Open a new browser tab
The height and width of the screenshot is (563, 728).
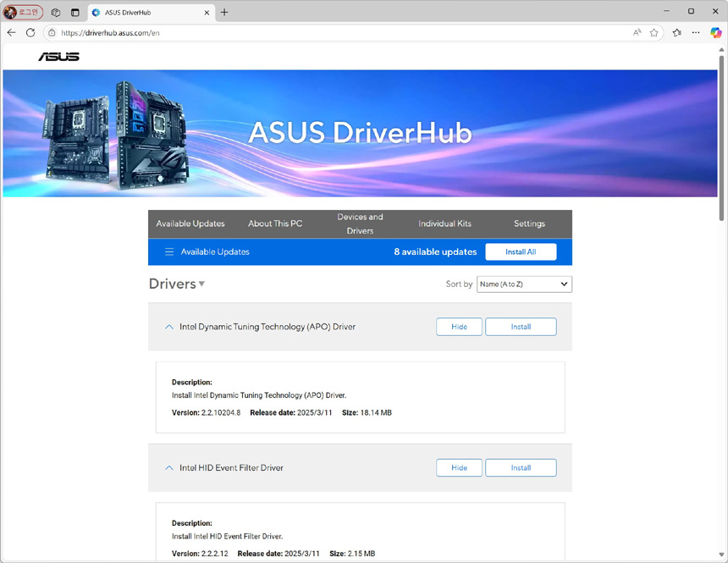click(224, 12)
